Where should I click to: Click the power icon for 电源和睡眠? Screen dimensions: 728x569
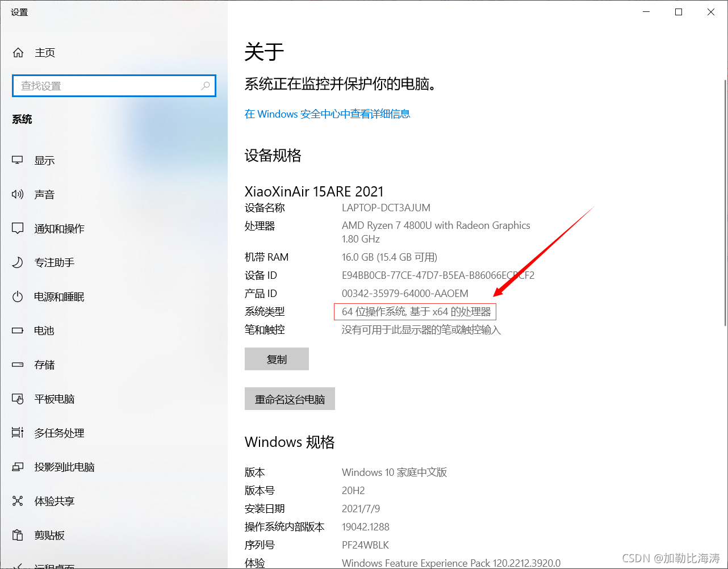click(x=18, y=297)
